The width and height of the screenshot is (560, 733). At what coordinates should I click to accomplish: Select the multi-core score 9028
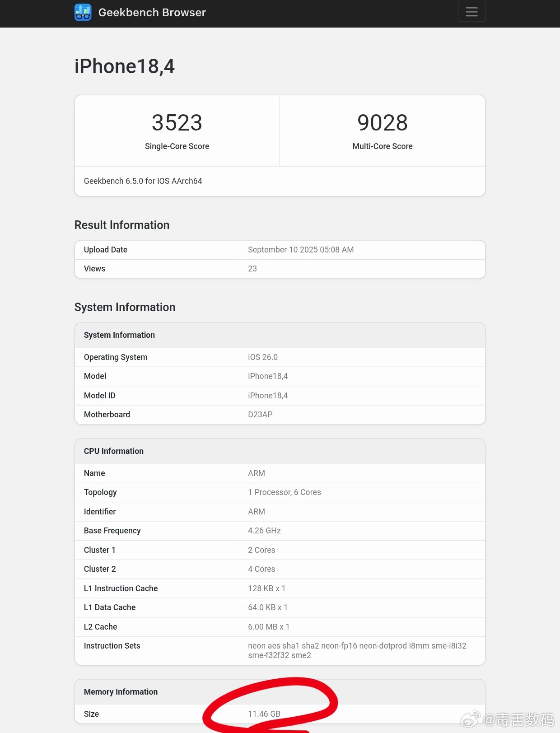[383, 123]
